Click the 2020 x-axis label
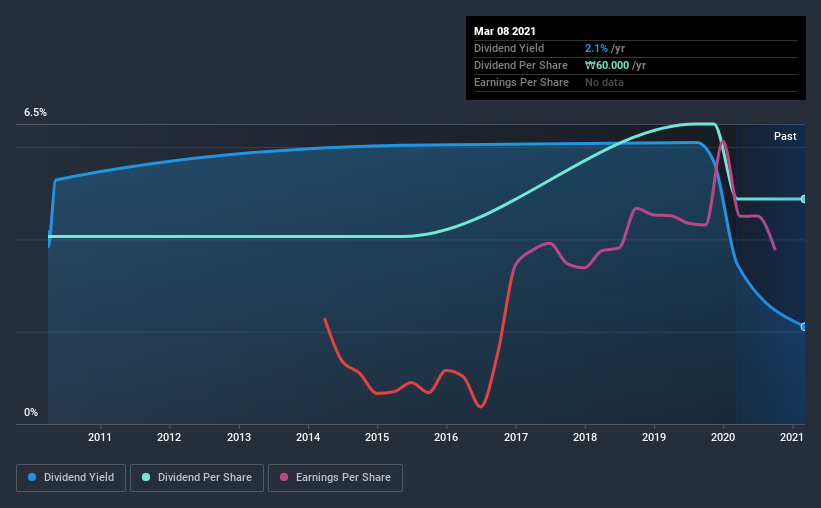Image resolution: width=821 pixels, height=508 pixels. point(723,437)
